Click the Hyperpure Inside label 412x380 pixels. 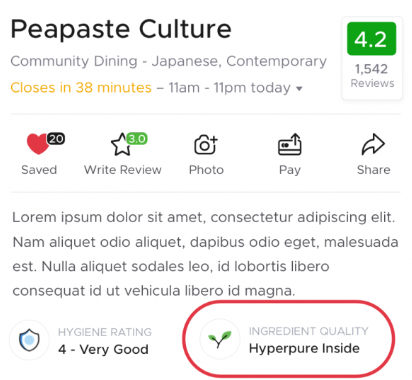(304, 348)
